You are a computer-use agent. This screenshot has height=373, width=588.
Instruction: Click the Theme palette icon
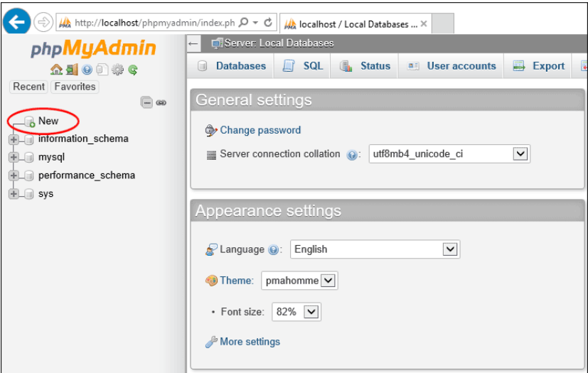211,281
